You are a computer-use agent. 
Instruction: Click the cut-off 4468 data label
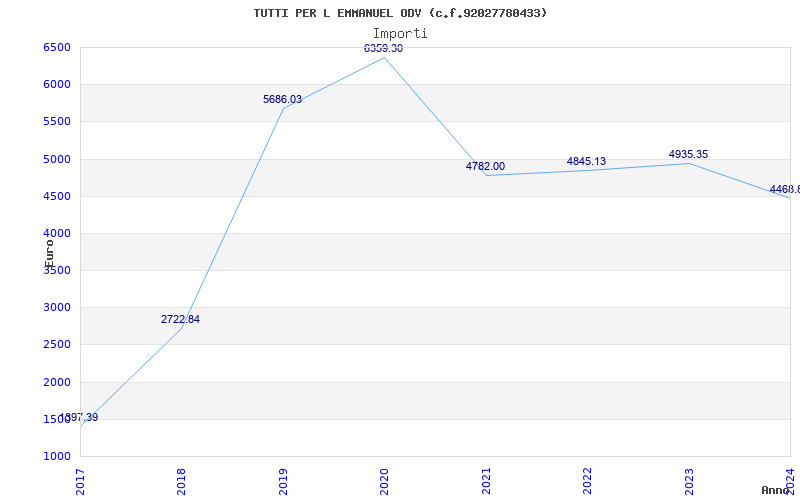[785, 190]
